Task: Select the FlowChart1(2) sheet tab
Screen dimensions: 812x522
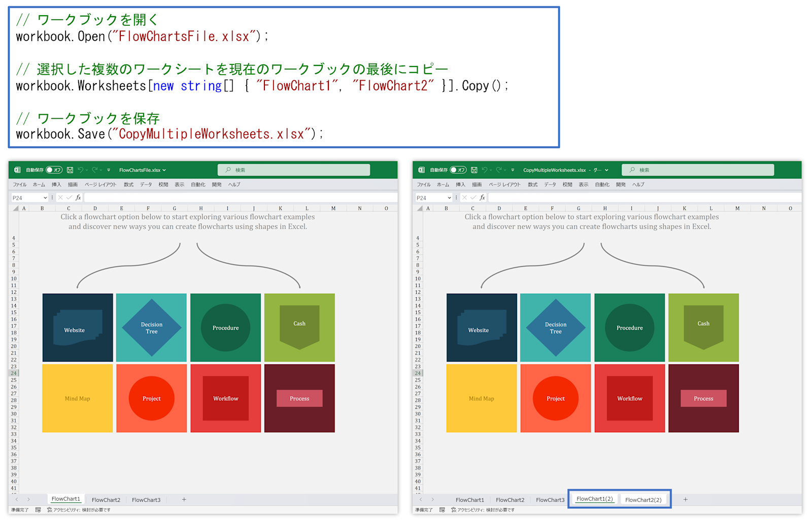Action: (x=595, y=499)
